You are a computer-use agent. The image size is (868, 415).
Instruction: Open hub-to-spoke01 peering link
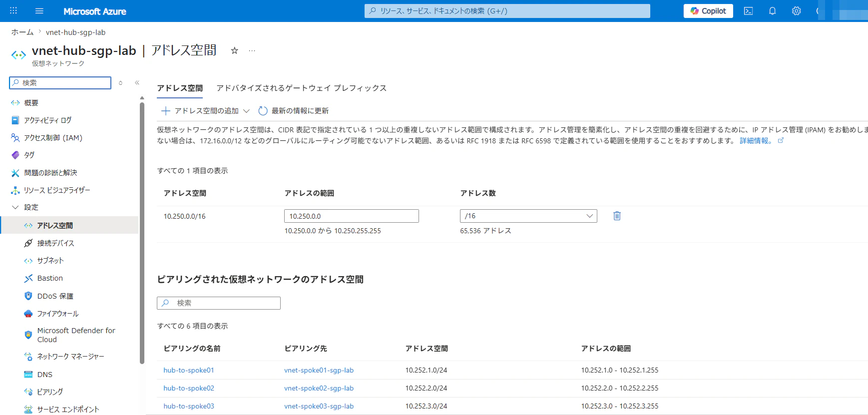point(189,370)
